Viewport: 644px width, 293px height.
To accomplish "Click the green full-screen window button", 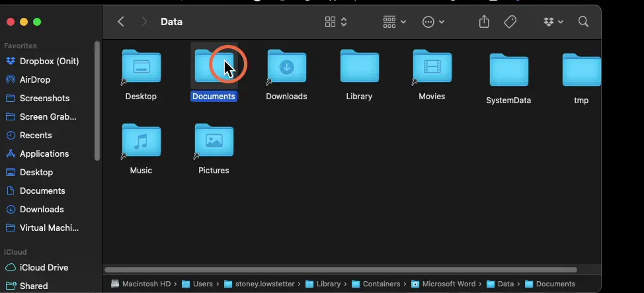I will click(x=37, y=22).
